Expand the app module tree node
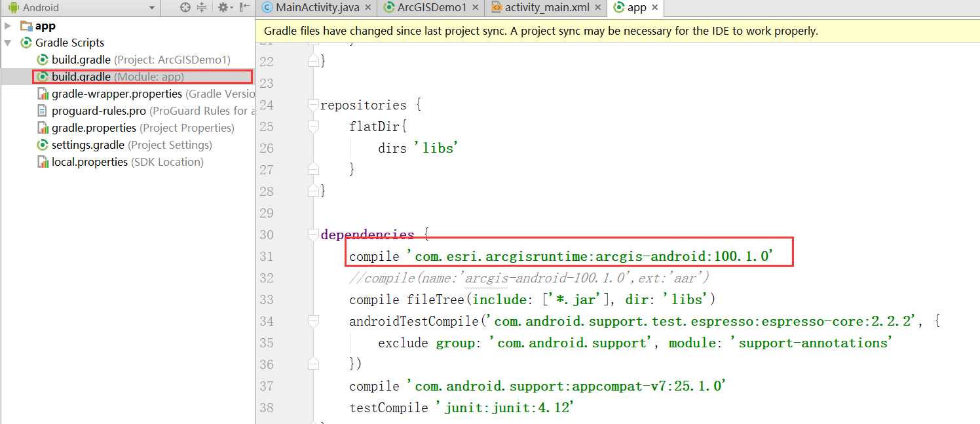 pos(8,26)
